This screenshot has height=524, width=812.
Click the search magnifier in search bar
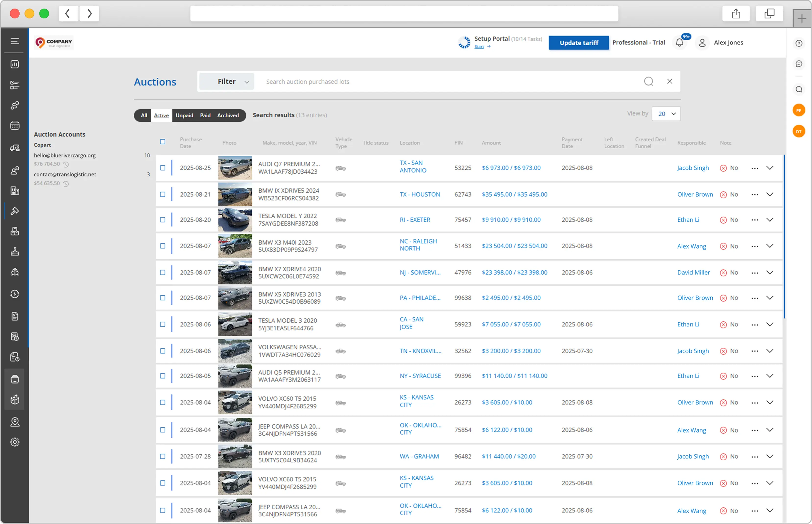[x=648, y=81]
